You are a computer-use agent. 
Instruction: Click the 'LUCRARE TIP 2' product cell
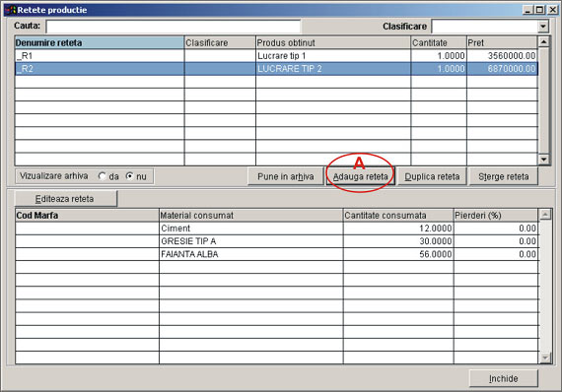(333, 69)
